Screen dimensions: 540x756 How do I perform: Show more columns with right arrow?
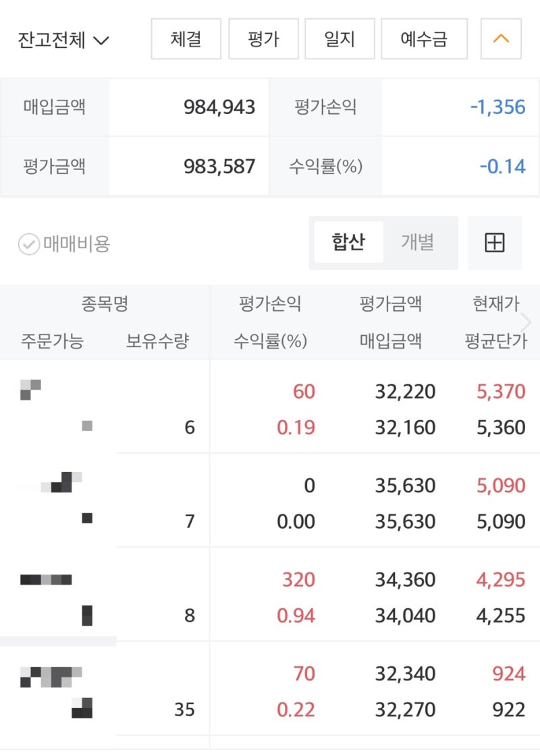coord(526,322)
